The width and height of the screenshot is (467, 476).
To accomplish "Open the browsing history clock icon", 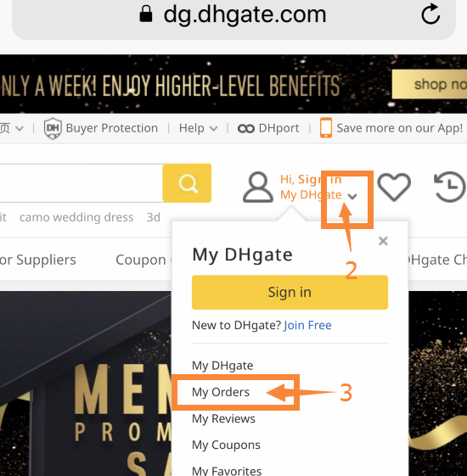I will (450, 187).
